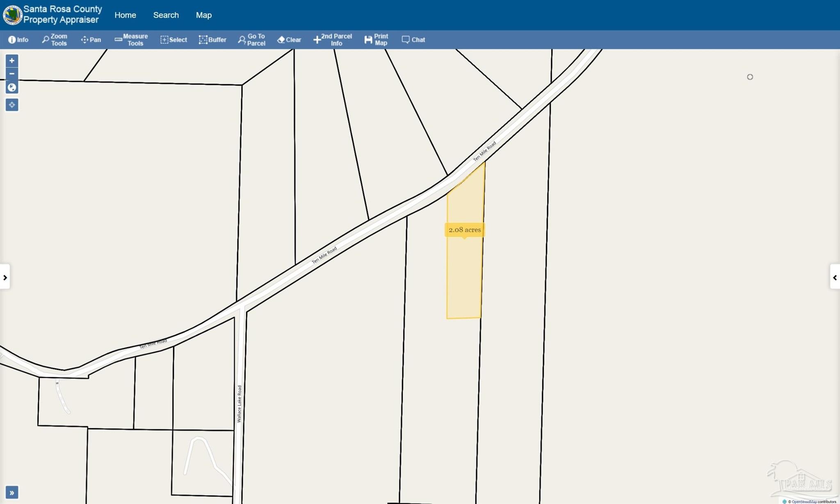Activate the Pan tool
Screen dimensions: 840x504
(91, 40)
